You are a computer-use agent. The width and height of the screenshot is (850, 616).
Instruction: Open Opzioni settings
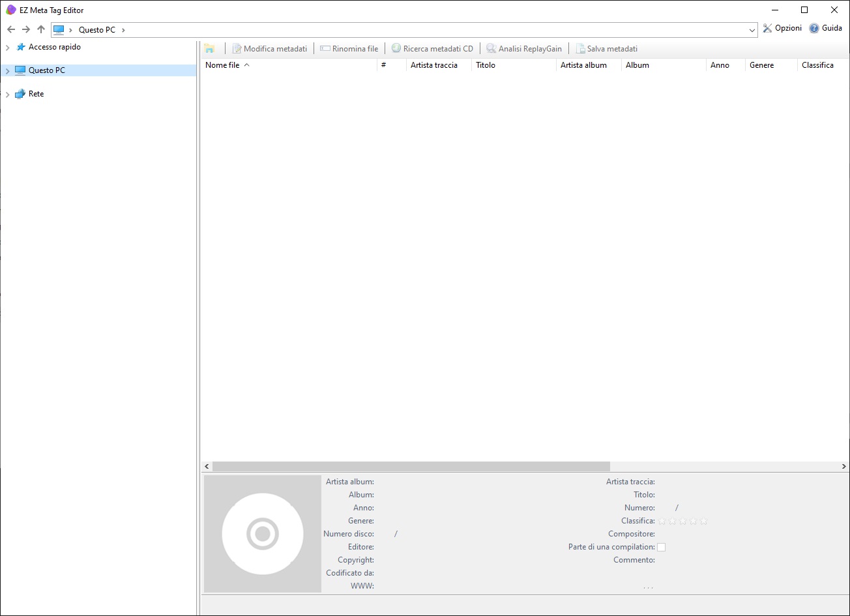[x=782, y=28]
